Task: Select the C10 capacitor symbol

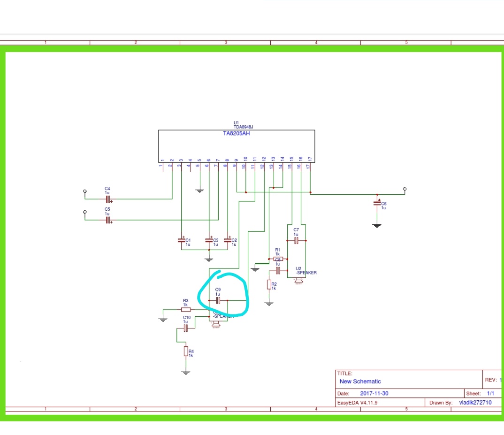Action: coord(186,328)
